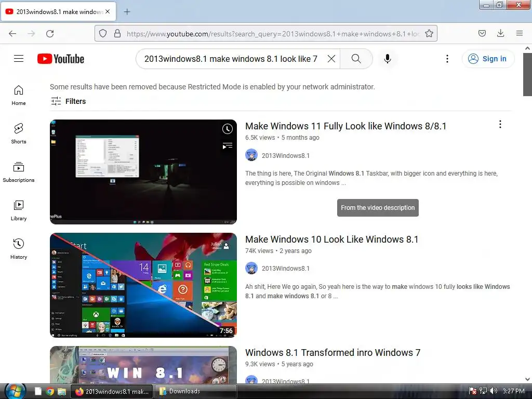The width and height of the screenshot is (532, 399).
Task: Open Windows 11 look like 8.1 thumbnail
Action: 143,171
